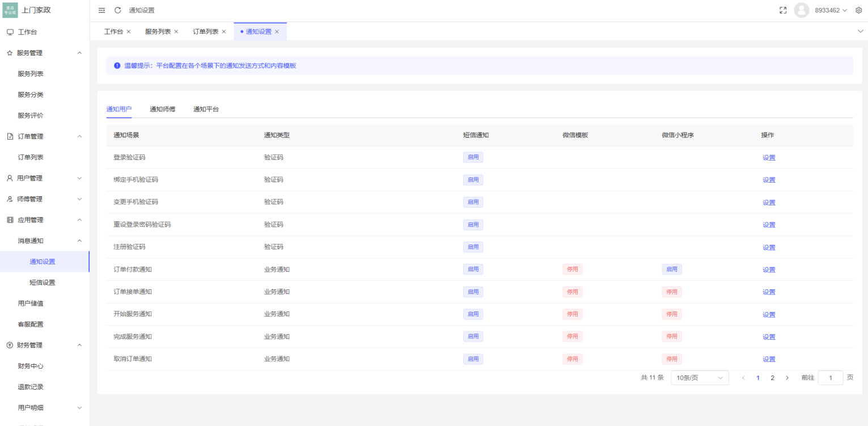Click the 财务管理 wallet icon
Image resolution: width=868 pixels, height=426 pixels.
coord(9,344)
